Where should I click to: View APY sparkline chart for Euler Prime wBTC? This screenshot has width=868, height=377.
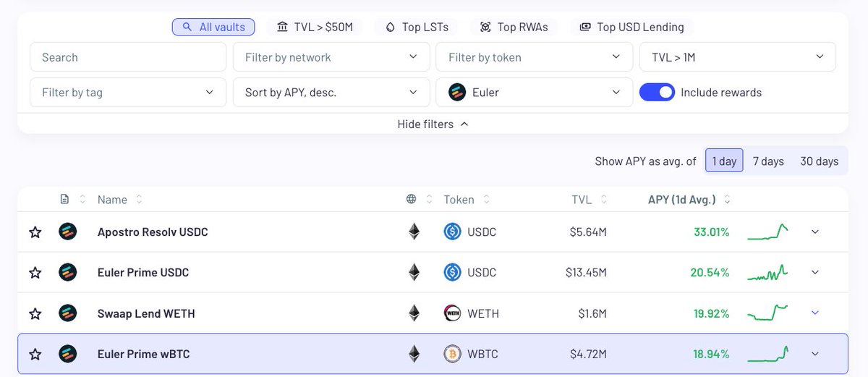point(767,354)
